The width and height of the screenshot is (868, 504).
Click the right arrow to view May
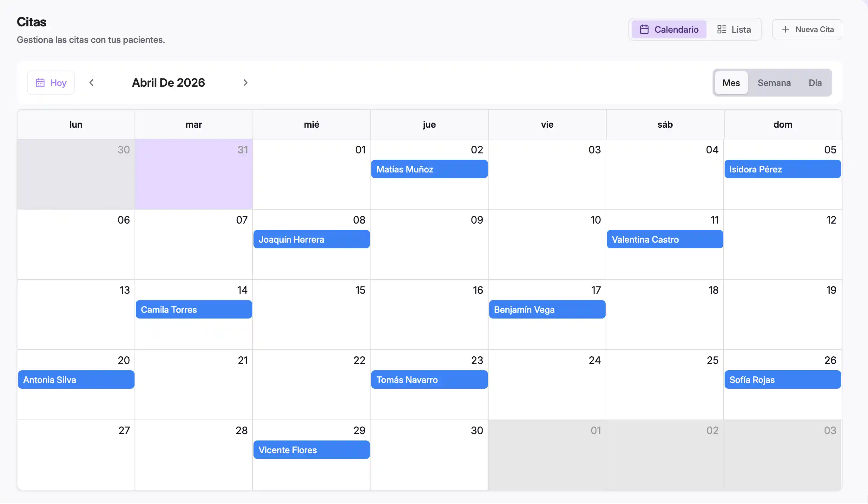pos(245,82)
